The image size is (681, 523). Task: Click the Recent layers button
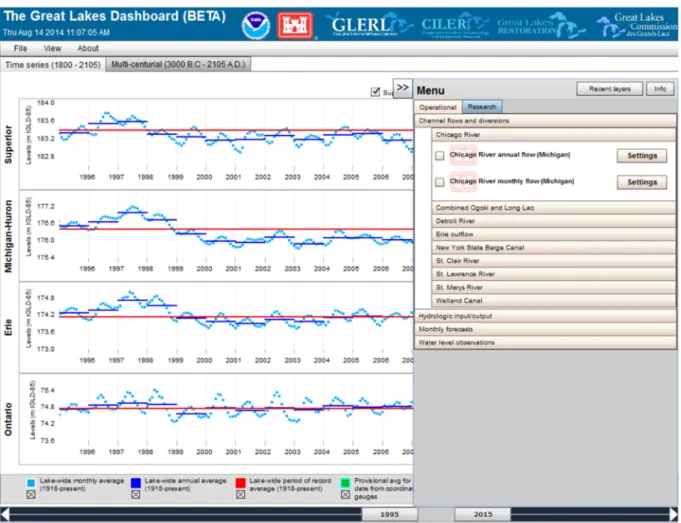tap(610, 89)
